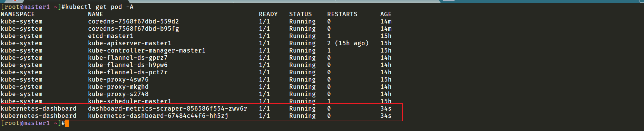Click the Running status of dashboard-metrics-scraper row
644x131 pixels.
pos(302,109)
